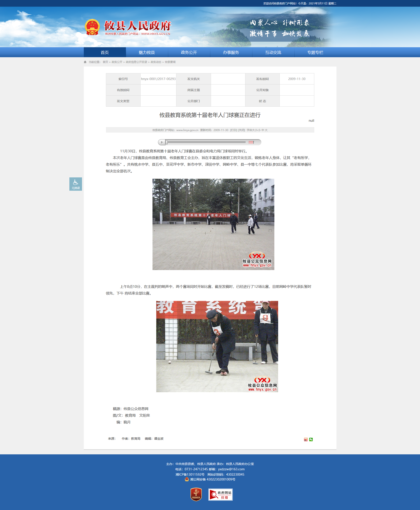
Task: Select the 互动交流 navigation tab
Action: pos(273,53)
